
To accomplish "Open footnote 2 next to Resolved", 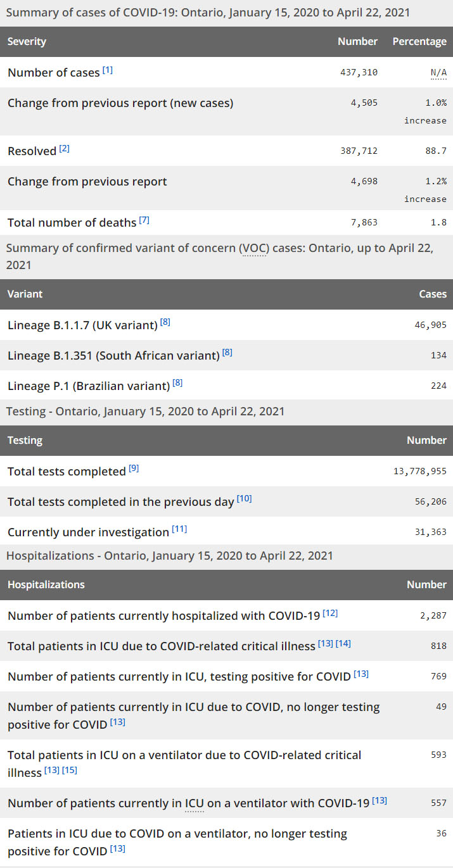I will [65, 149].
